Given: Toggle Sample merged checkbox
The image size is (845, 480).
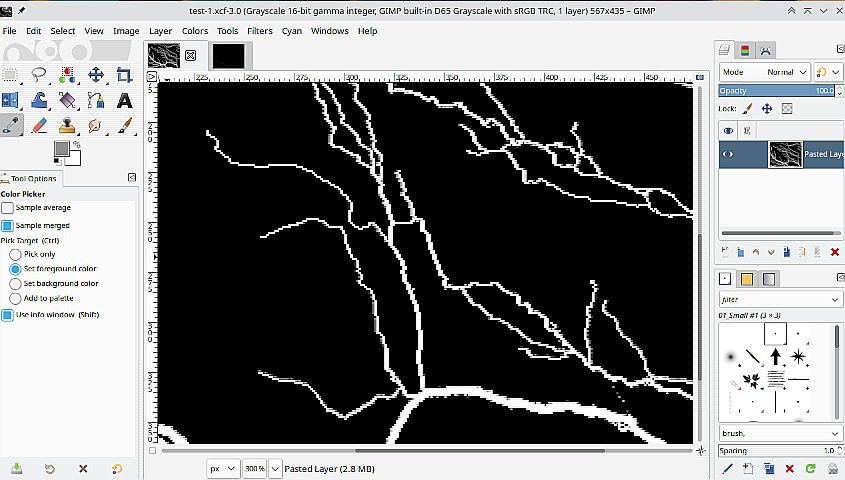Looking at the screenshot, I should [7, 226].
